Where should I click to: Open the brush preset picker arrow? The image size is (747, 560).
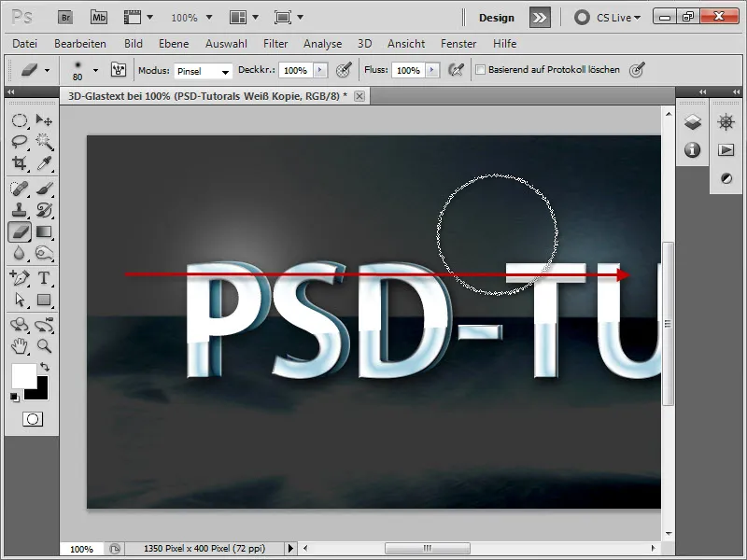(95, 71)
